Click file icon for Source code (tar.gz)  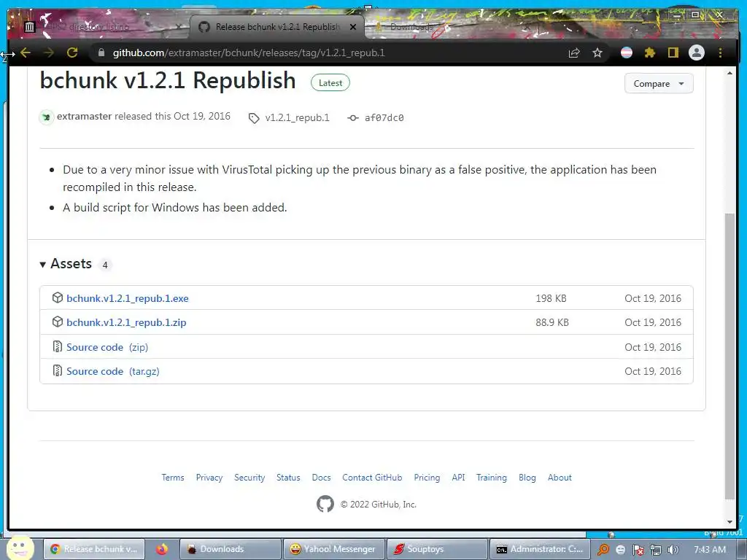coord(57,370)
